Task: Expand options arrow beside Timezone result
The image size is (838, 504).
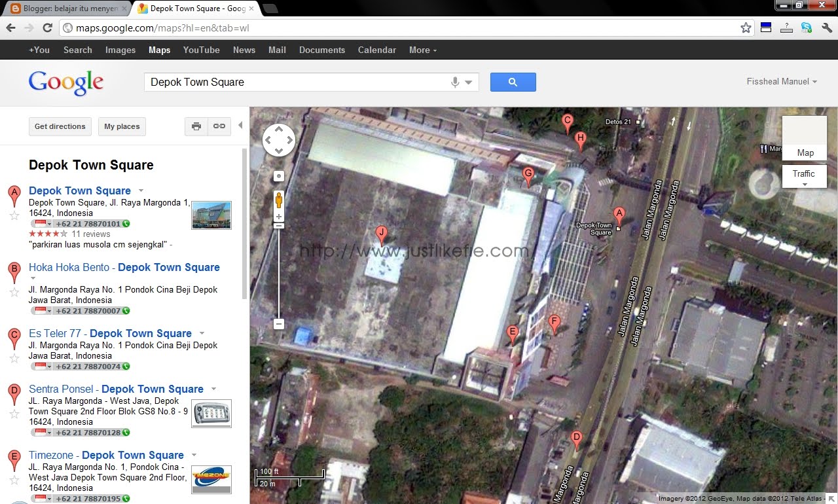Action: click(x=194, y=455)
